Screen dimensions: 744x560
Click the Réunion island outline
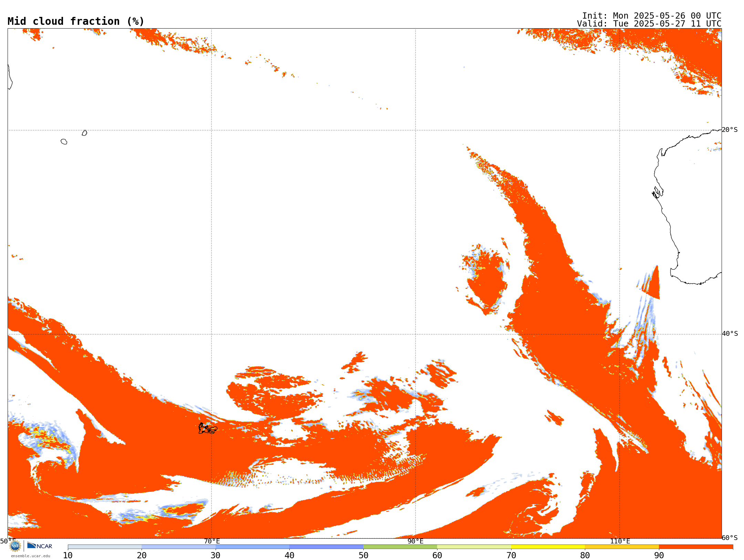tap(64, 142)
